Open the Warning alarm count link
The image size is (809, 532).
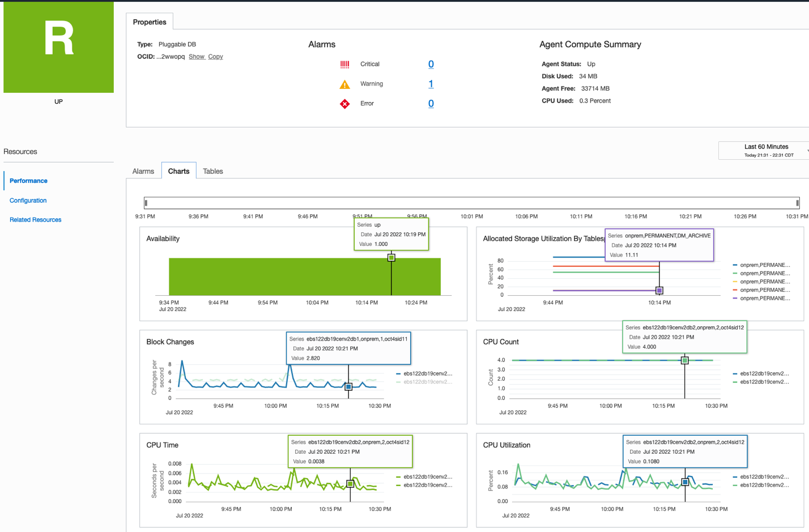(431, 84)
